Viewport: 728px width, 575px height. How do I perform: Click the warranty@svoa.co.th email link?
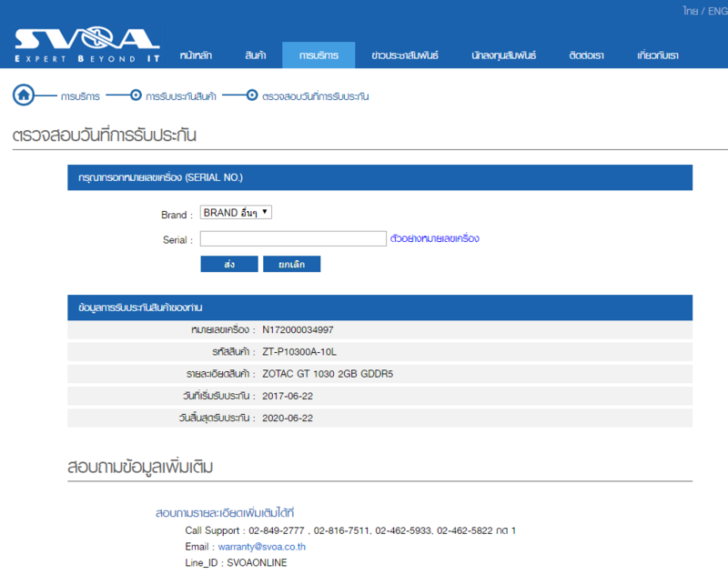(x=262, y=547)
